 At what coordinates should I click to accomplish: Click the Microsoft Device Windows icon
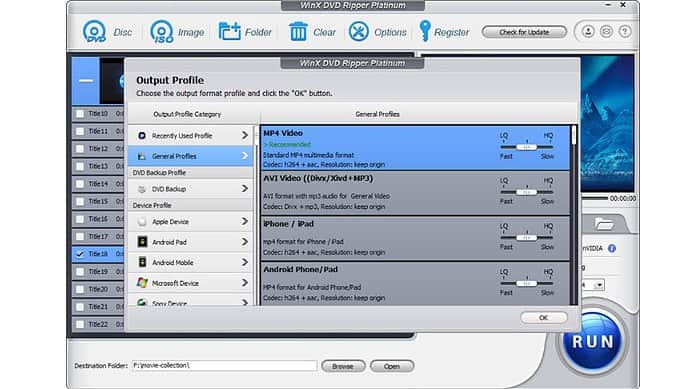(142, 283)
